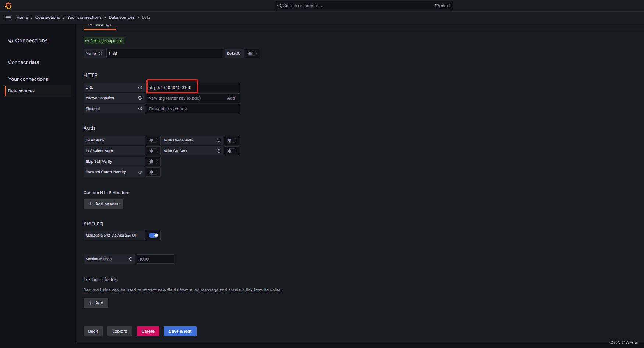
Task: Click the Allowed cookies info icon
Action: 140,98
